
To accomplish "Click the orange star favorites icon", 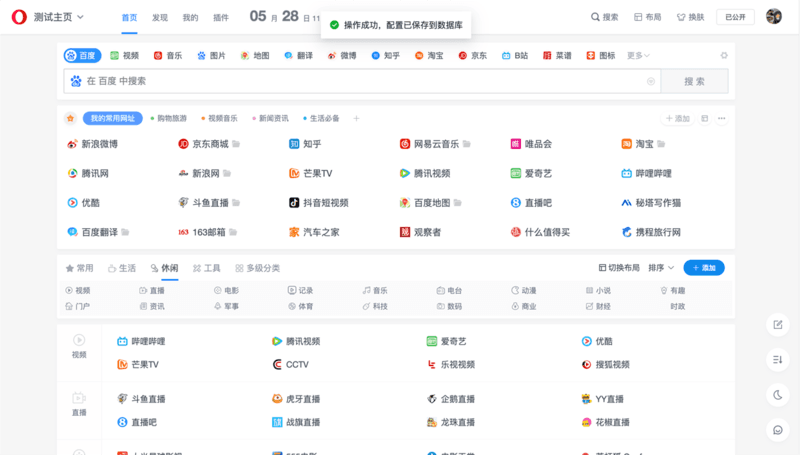I will click(70, 118).
